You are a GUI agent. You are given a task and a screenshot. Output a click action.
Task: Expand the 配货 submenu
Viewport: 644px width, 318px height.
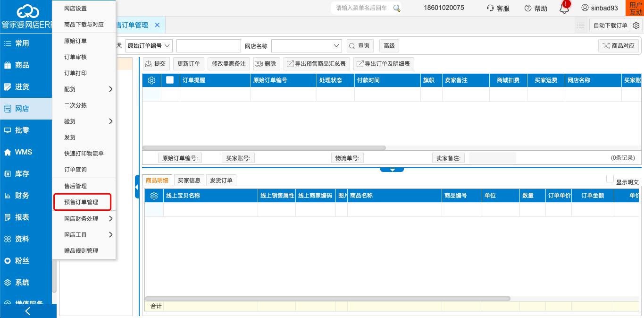[84, 89]
